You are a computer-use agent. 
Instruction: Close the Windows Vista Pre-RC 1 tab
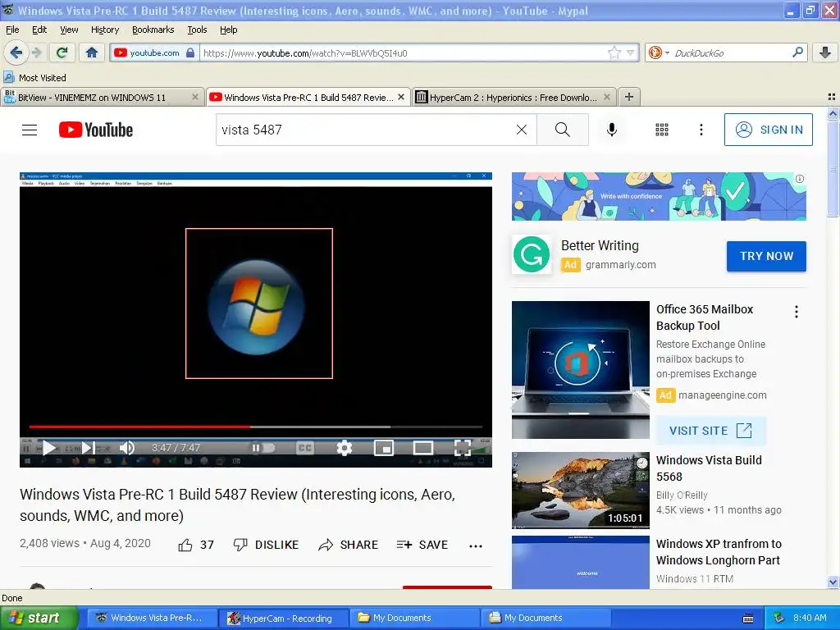coord(400,97)
